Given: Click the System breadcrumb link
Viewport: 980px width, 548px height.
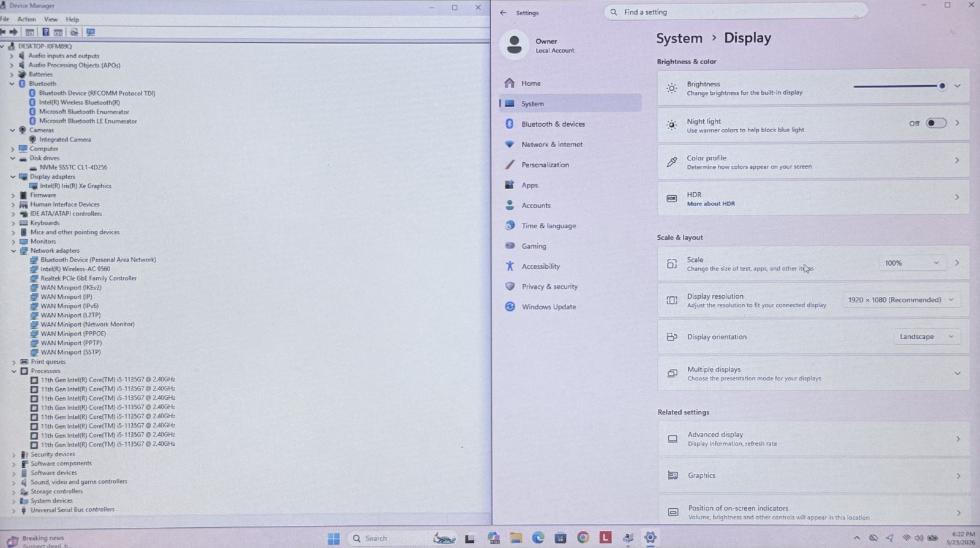Looking at the screenshot, I should [679, 38].
